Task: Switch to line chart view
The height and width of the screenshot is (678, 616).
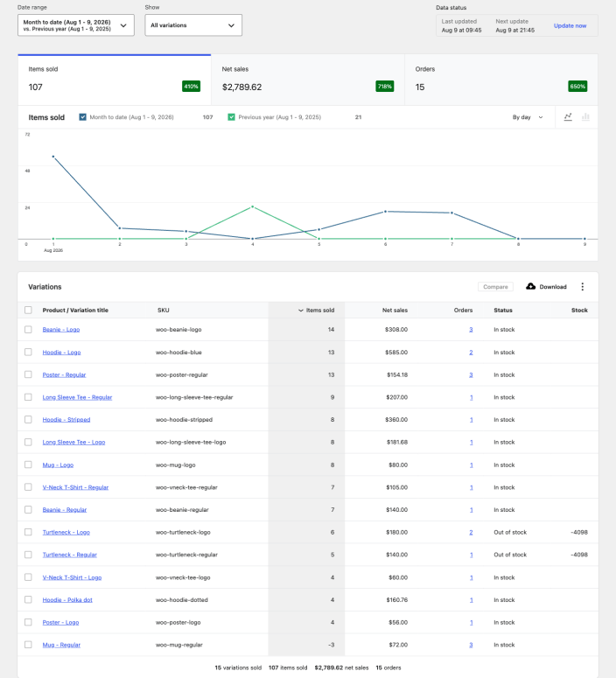Action: [x=568, y=116]
